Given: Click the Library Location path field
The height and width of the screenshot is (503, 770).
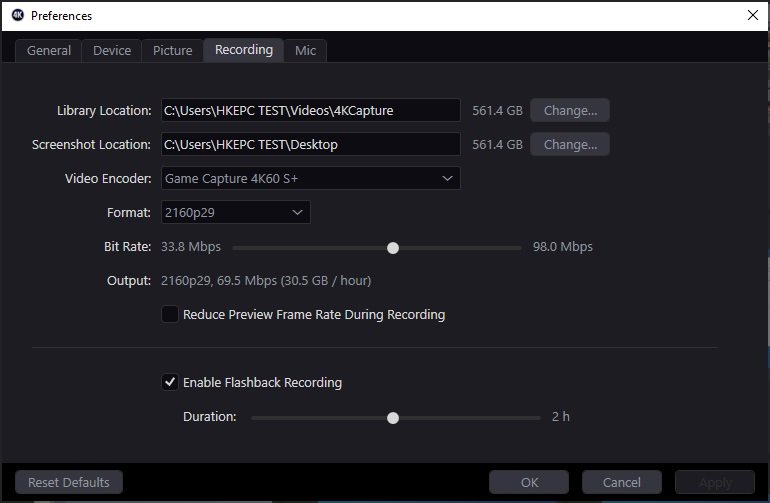Looking at the screenshot, I should pos(311,111).
